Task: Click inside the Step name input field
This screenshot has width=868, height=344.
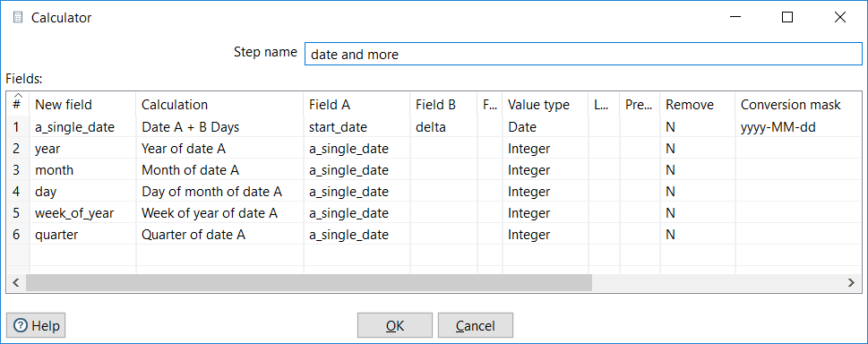Action: 583,55
